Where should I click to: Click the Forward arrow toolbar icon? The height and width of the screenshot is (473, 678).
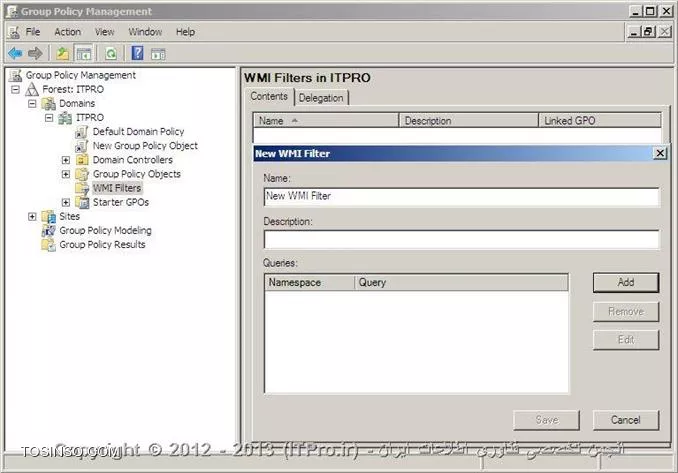35,53
